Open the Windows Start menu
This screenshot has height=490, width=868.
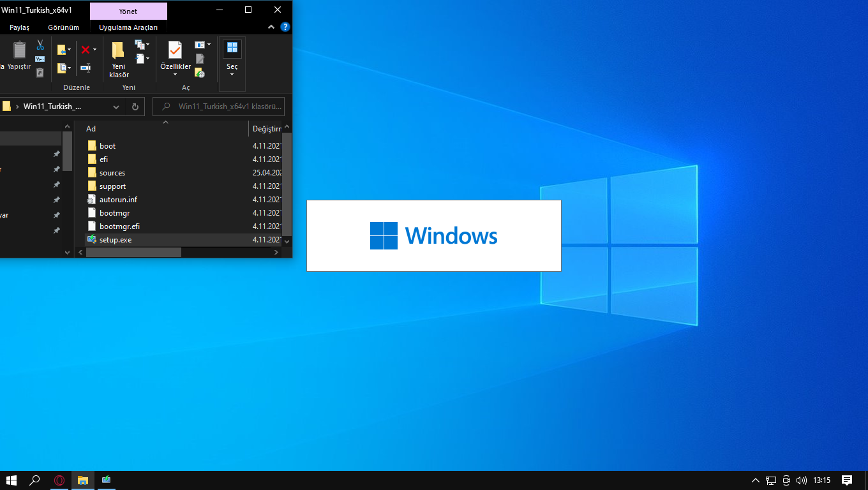pyautogui.click(x=11, y=480)
